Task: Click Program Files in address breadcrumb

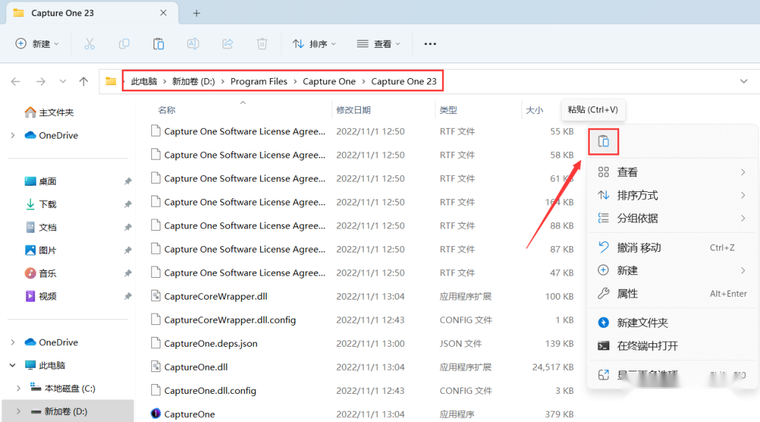Action: pyautogui.click(x=259, y=81)
